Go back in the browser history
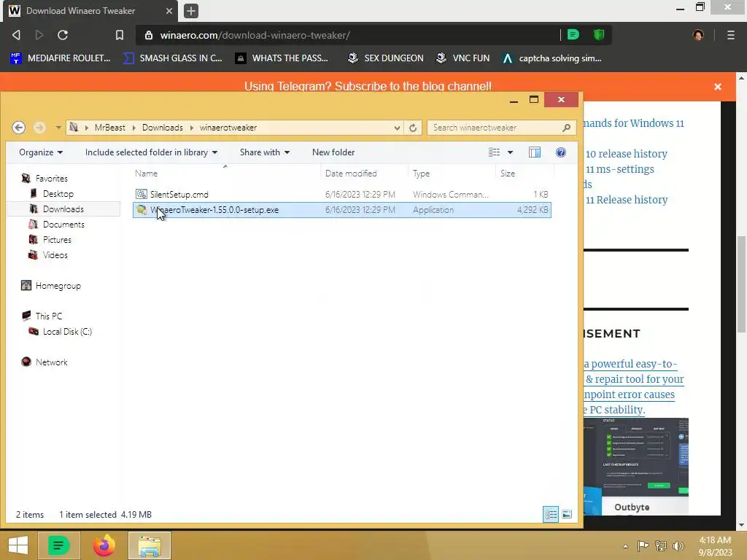Viewport: 747px width, 560px height. 16,35
